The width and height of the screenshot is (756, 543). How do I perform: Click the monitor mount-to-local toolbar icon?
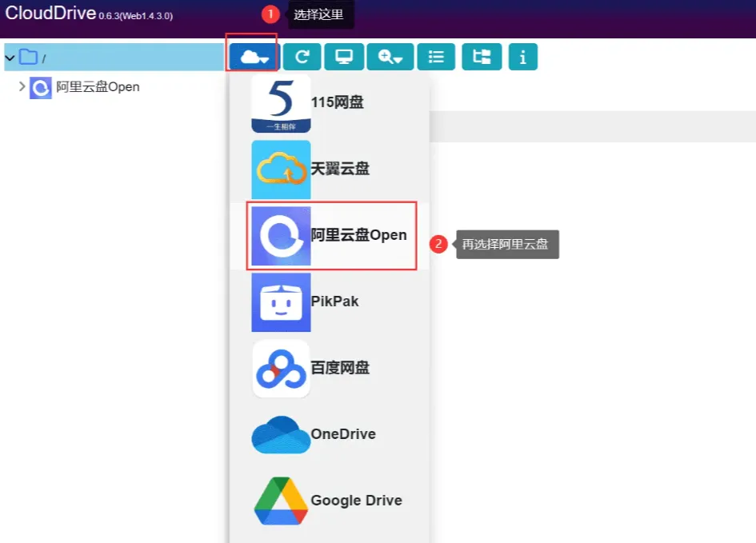pos(344,57)
